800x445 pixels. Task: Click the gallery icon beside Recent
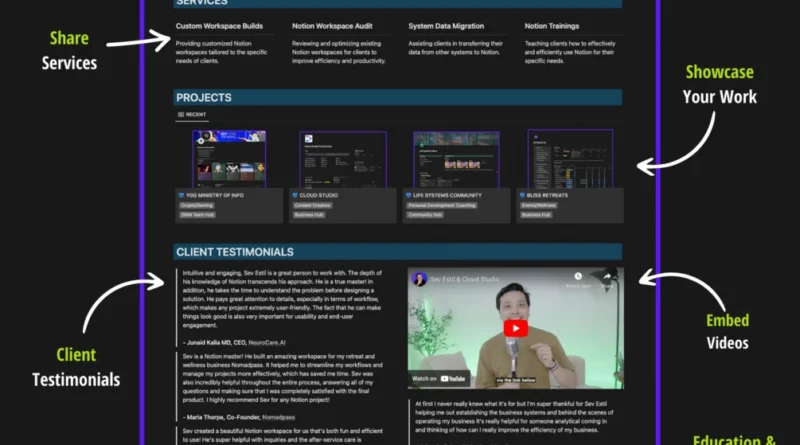tap(181, 115)
